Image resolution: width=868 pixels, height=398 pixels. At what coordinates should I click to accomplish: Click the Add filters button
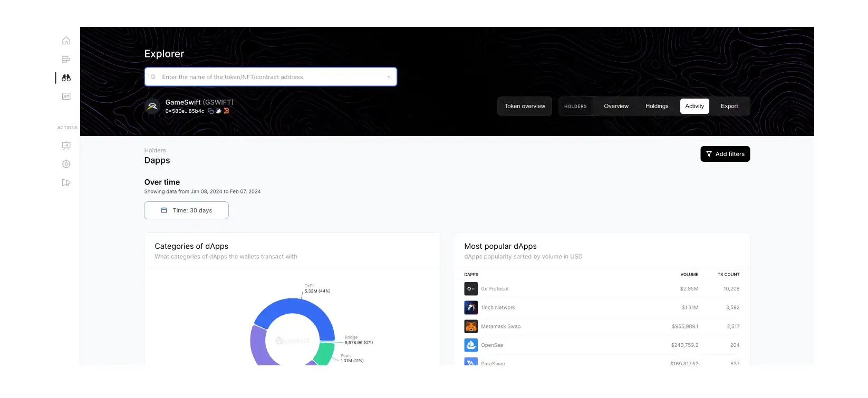pos(725,154)
